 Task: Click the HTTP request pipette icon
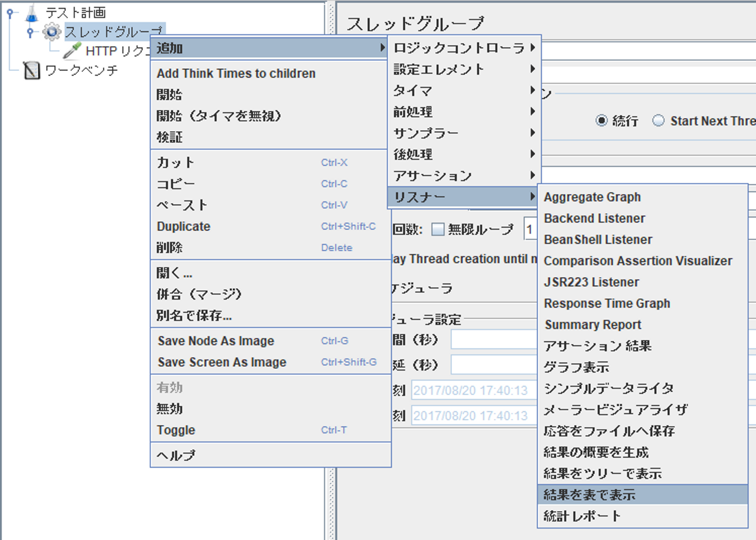(x=72, y=51)
